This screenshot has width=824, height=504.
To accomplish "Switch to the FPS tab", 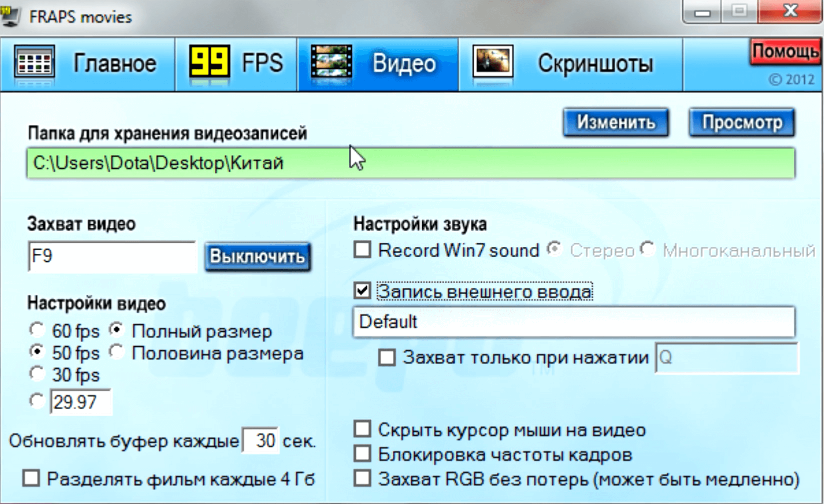I will 236,63.
